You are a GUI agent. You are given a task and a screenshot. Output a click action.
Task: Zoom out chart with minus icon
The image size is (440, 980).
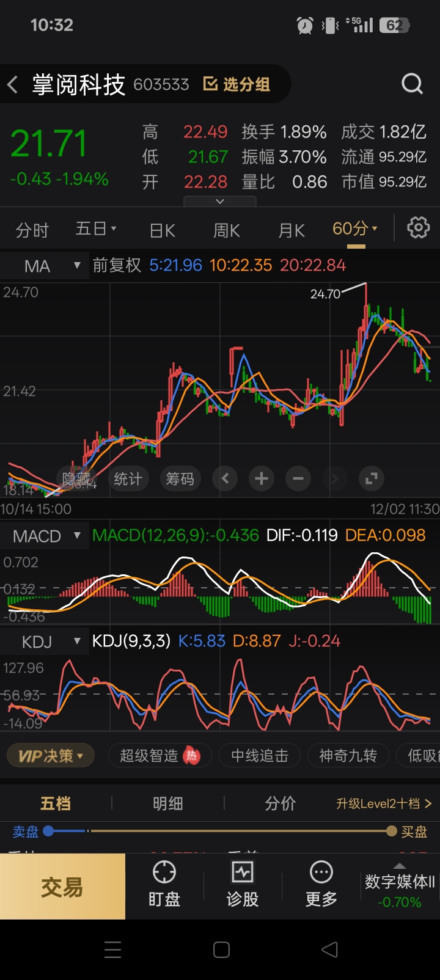(298, 478)
